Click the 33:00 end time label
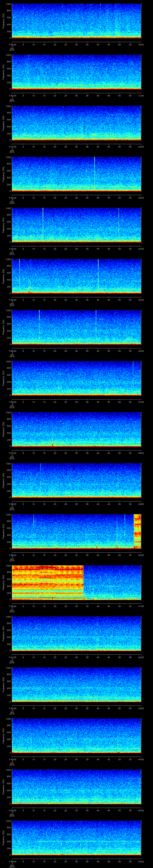This screenshot has height=868, width=153. (x=141, y=198)
